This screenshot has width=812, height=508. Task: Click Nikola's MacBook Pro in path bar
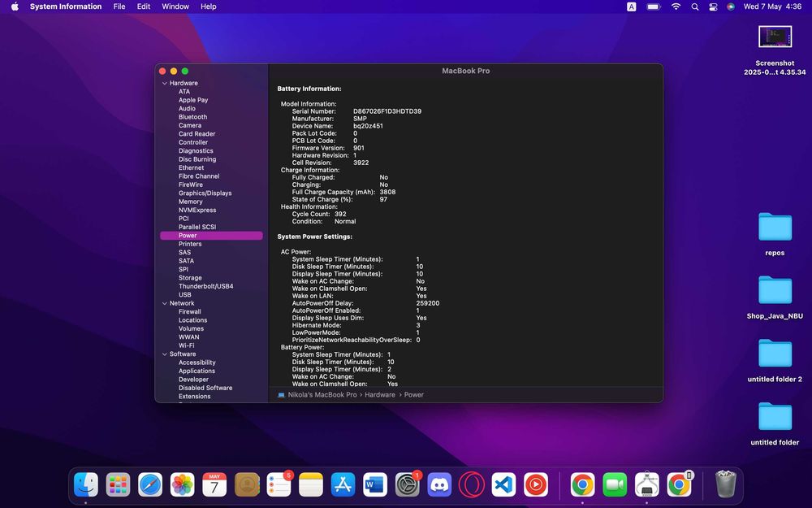tap(322, 394)
